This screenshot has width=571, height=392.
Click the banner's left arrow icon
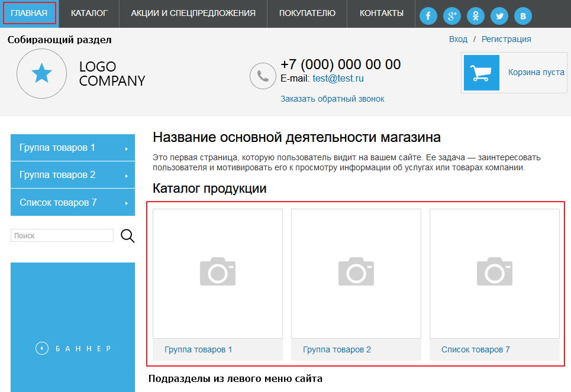pos(41,348)
